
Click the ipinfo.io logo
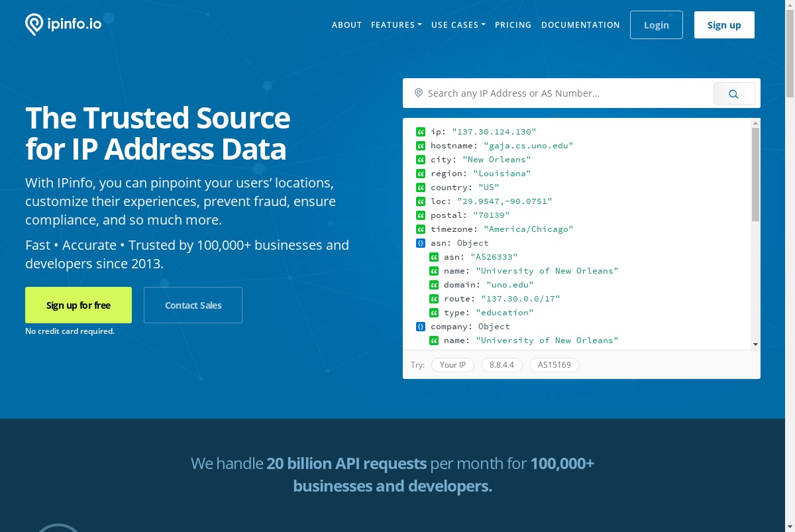[63, 25]
